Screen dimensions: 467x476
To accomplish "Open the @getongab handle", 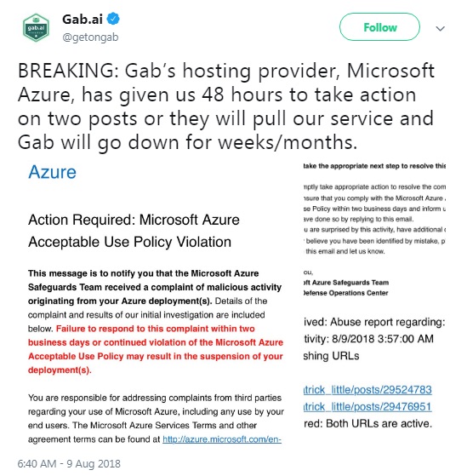I will 90,37.
